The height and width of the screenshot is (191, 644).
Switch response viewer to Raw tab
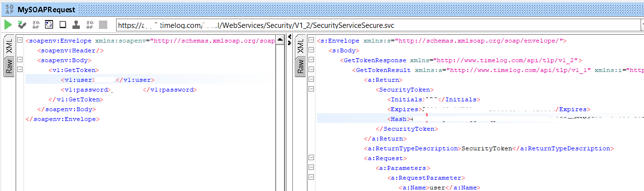click(x=301, y=67)
